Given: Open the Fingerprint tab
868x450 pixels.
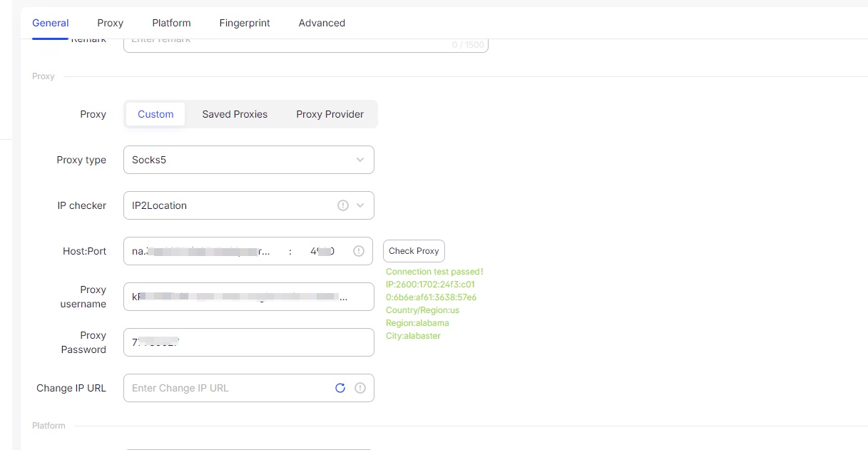Looking at the screenshot, I should (x=245, y=23).
